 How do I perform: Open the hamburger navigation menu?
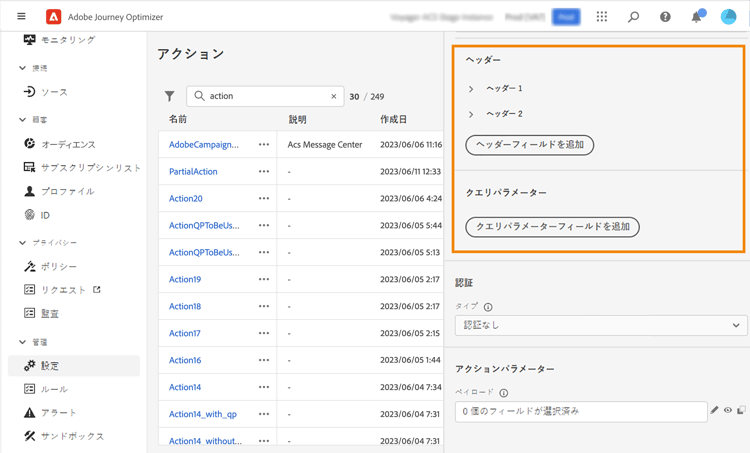point(21,16)
